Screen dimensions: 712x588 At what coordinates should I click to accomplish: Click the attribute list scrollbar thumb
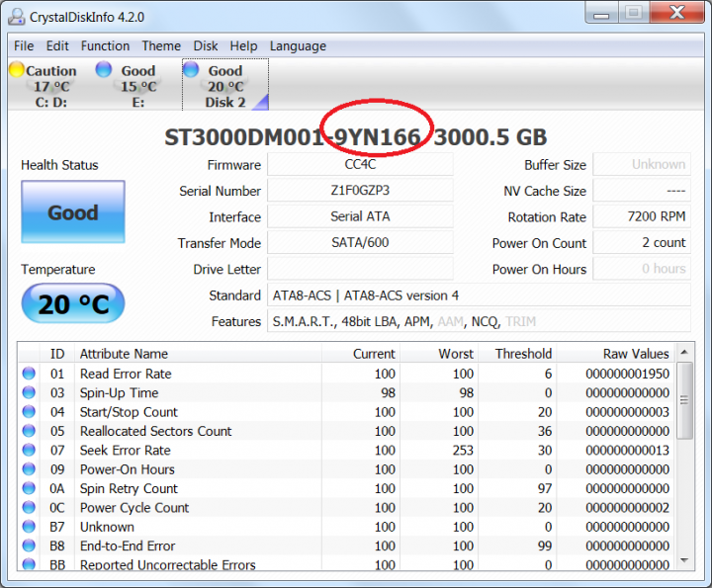pos(684,400)
